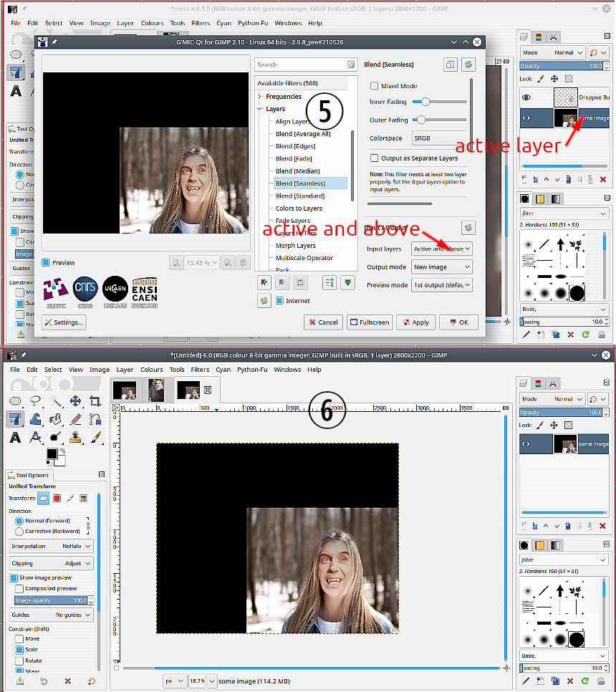616x692 pixels.
Task: Open the Input layers dropdown
Action: click(442, 249)
